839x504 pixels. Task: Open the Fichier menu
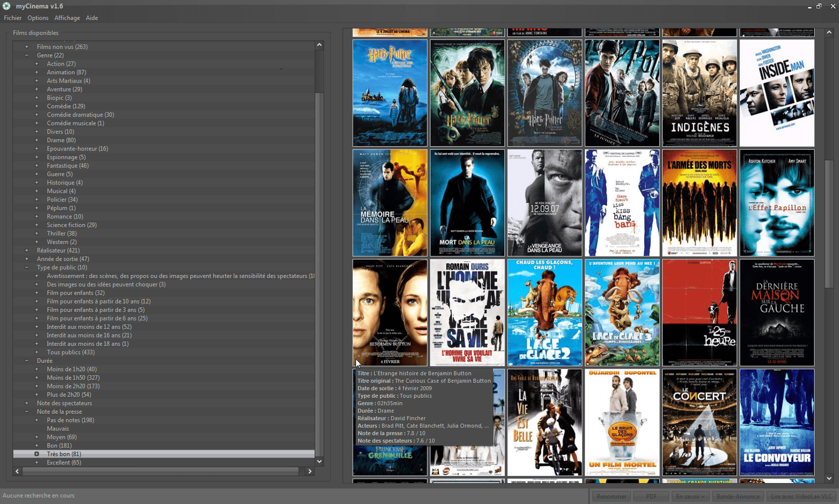(12, 18)
